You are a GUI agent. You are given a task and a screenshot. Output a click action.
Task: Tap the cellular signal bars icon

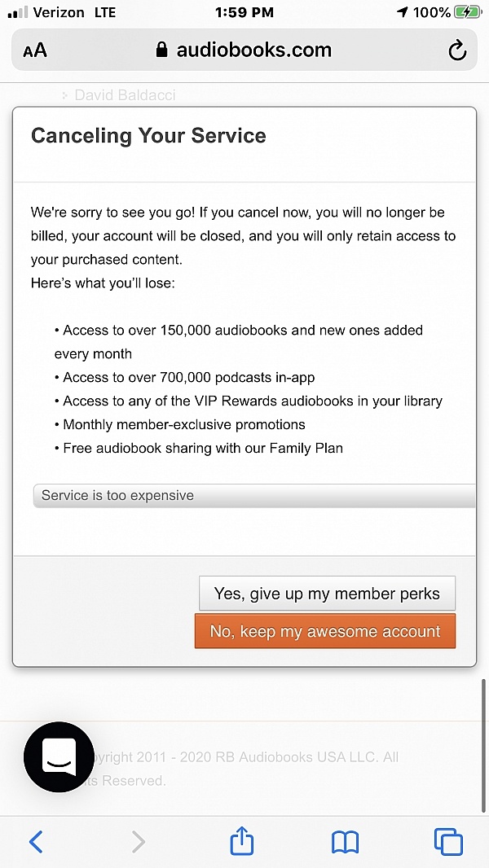tap(18, 12)
